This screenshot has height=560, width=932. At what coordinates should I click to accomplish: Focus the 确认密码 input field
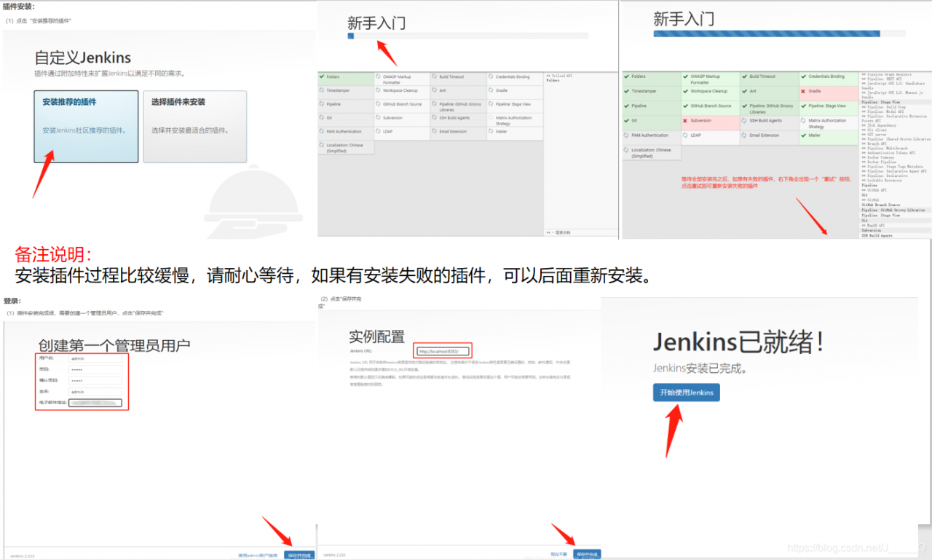[95, 380]
